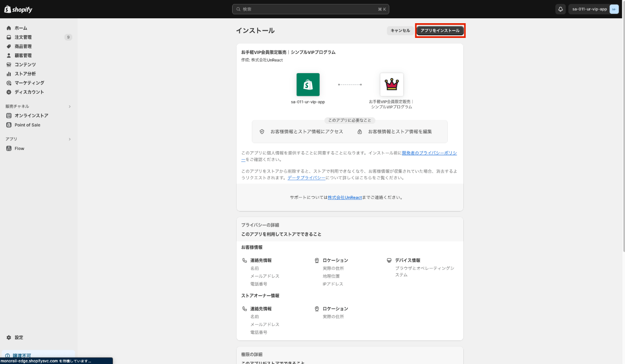
Task: Open the notifications bell
Action: click(560, 9)
